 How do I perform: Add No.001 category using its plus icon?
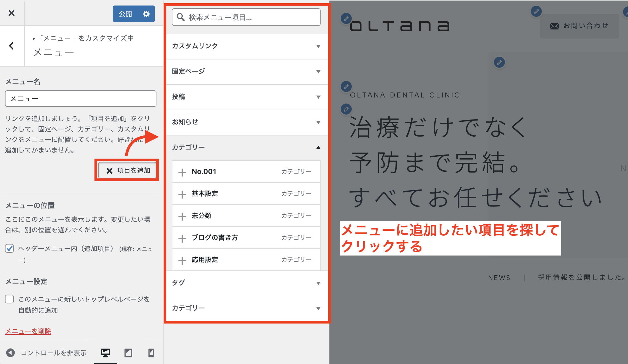182,172
